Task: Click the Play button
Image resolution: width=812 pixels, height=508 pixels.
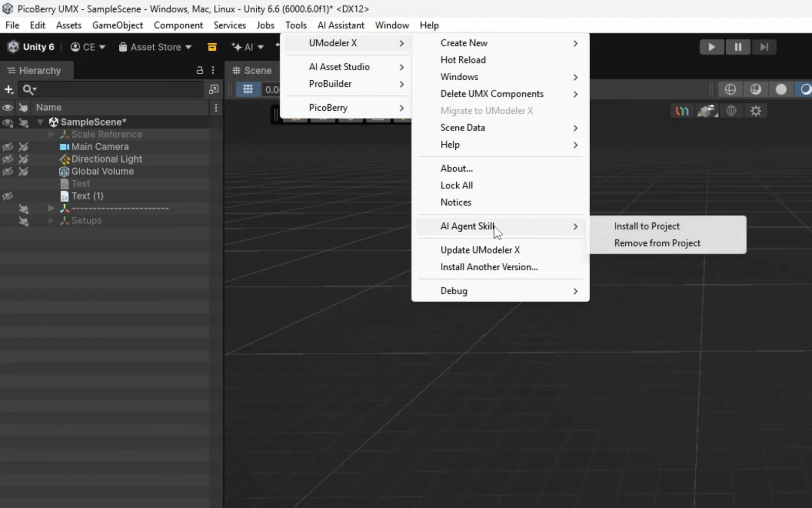Action: point(712,47)
